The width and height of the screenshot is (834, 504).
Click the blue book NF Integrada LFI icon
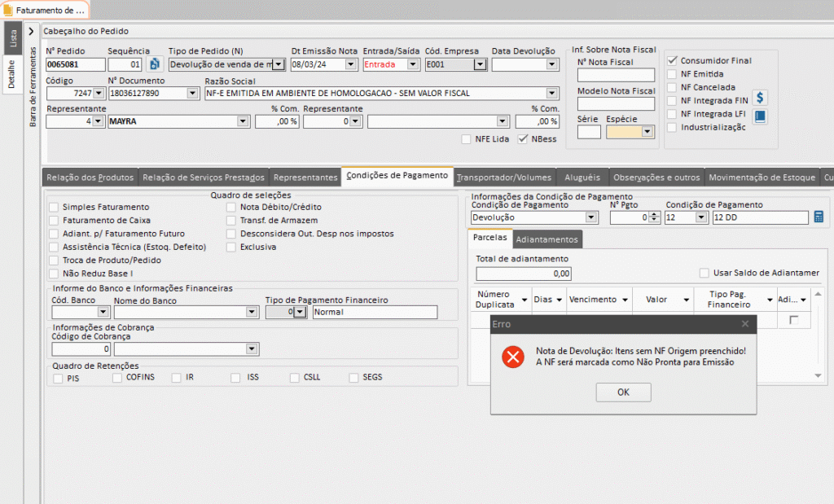click(x=760, y=116)
